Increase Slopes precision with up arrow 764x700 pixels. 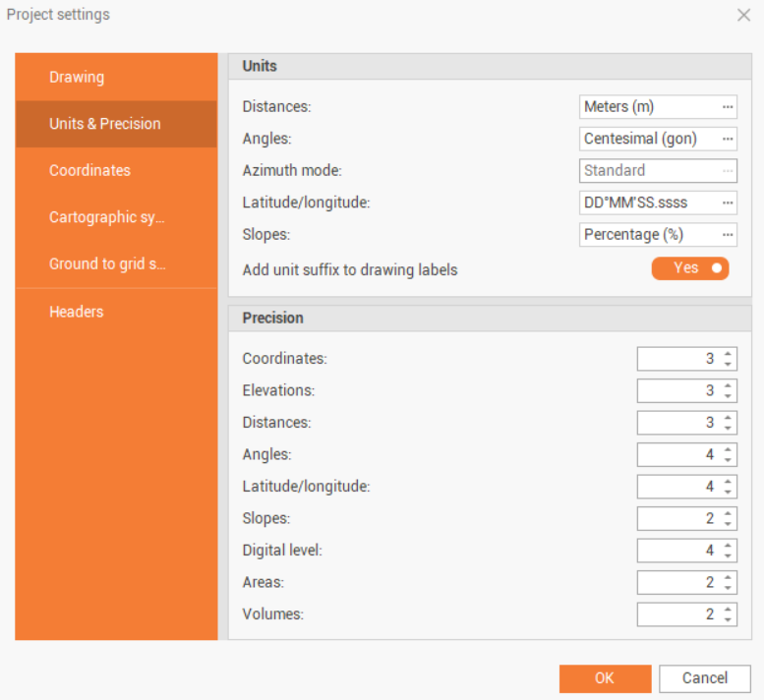click(x=728, y=513)
